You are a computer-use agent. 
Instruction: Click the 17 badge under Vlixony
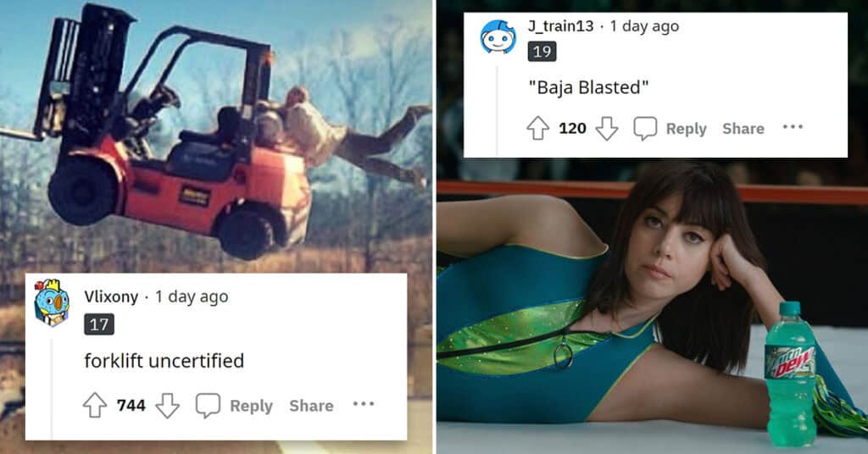[x=99, y=324]
